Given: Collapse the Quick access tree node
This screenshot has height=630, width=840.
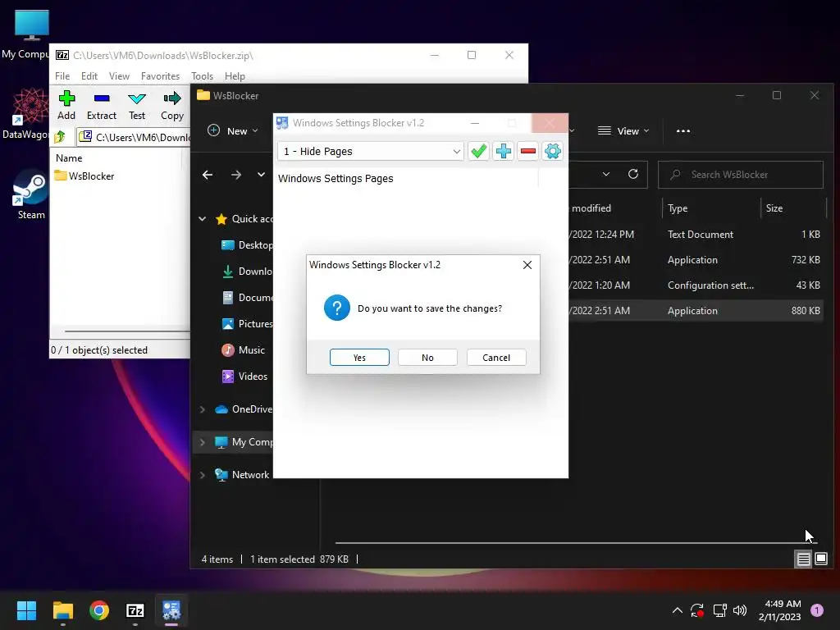Looking at the screenshot, I should click(203, 218).
